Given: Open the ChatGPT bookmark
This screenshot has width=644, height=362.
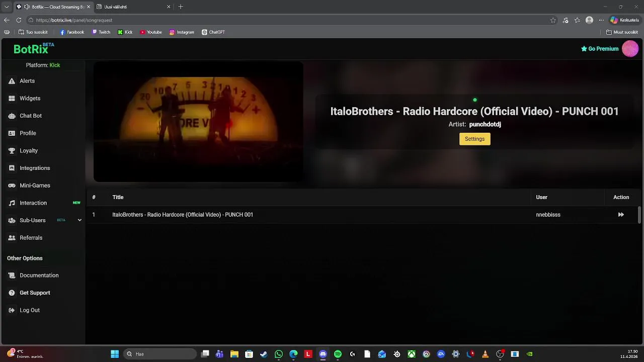Looking at the screenshot, I should click(213, 32).
